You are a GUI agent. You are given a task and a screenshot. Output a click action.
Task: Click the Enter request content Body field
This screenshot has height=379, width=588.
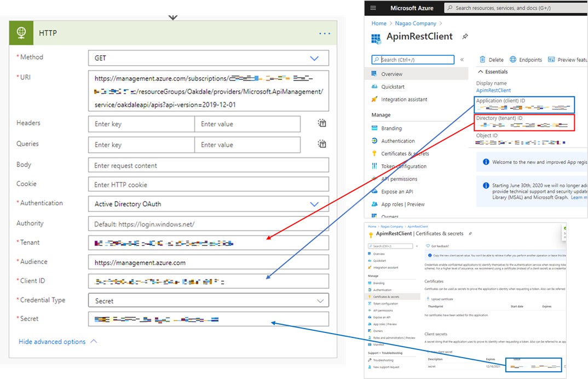pyautogui.click(x=208, y=164)
